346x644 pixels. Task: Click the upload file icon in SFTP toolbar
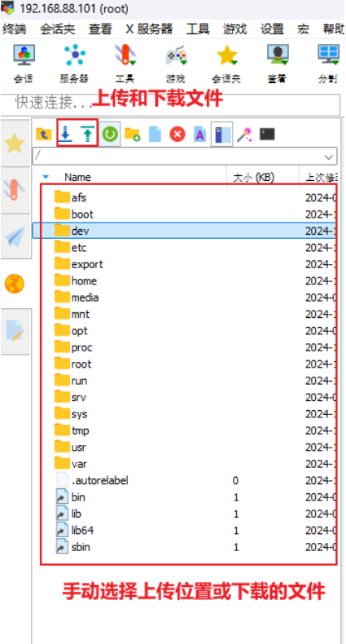point(86,134)
